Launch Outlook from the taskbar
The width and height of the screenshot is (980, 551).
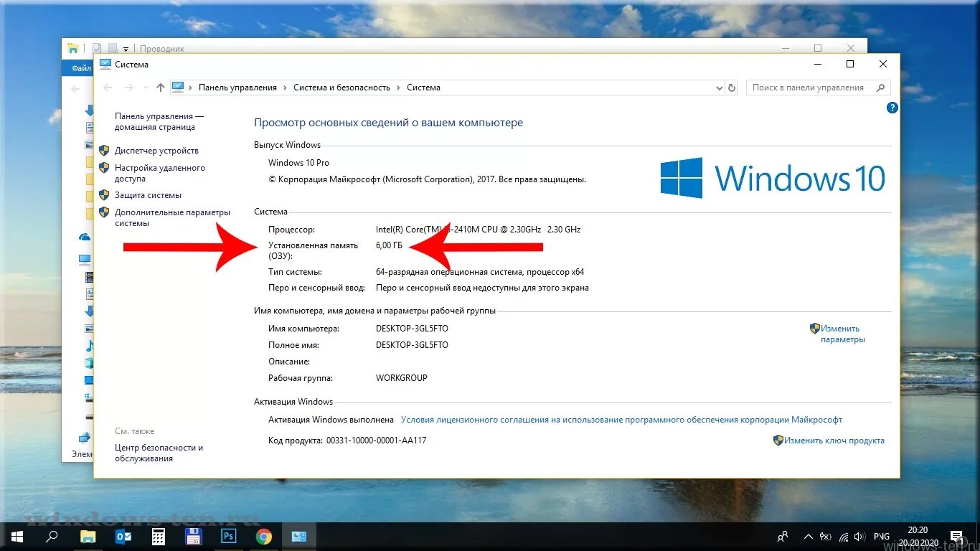123,536
